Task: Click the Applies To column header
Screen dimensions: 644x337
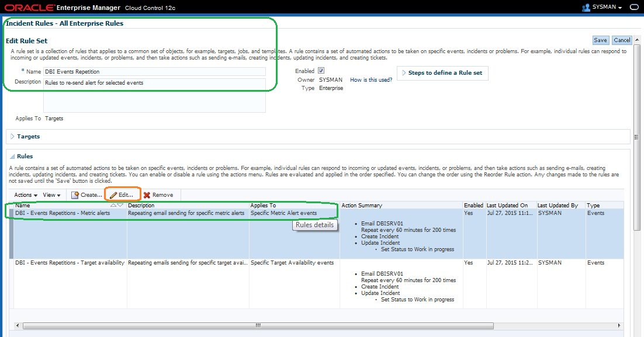Action: [x=294, y=205]
